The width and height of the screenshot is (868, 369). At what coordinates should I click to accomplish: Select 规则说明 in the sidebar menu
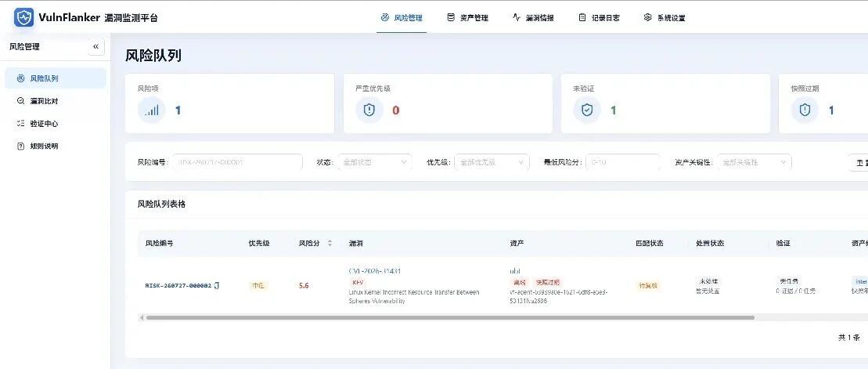[x=56, y=147]
